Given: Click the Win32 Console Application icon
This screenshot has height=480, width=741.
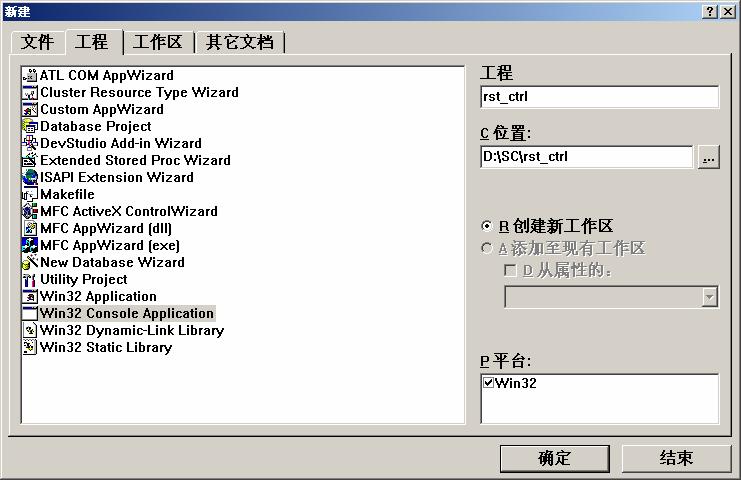Looking at the screenshot, I should (x=30, y=313).
